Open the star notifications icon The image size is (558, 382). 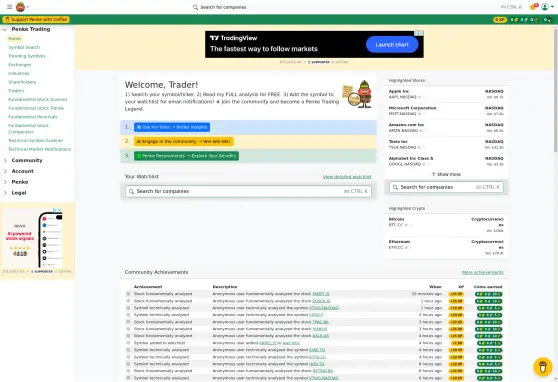(533, 7)
